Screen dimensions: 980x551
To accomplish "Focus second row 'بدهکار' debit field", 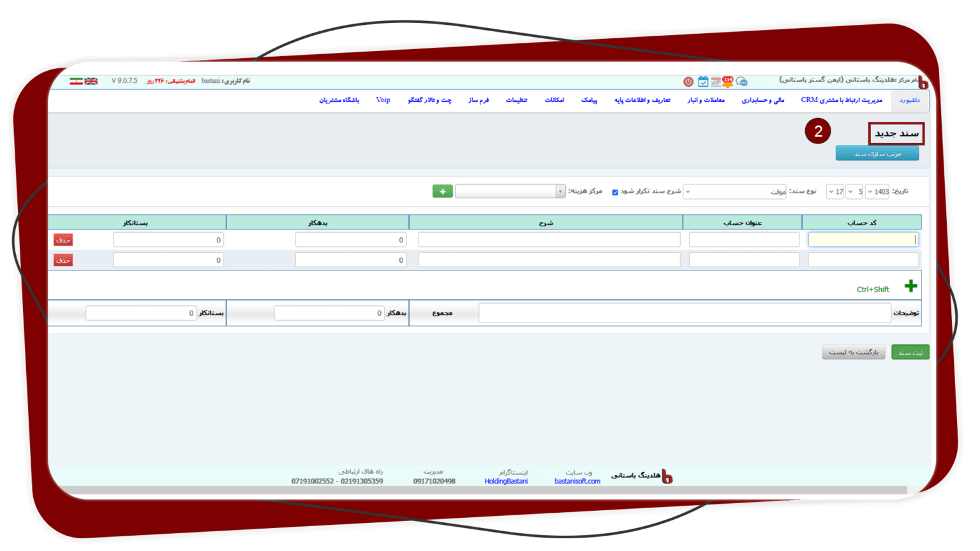I will click(x=350, y=260).
